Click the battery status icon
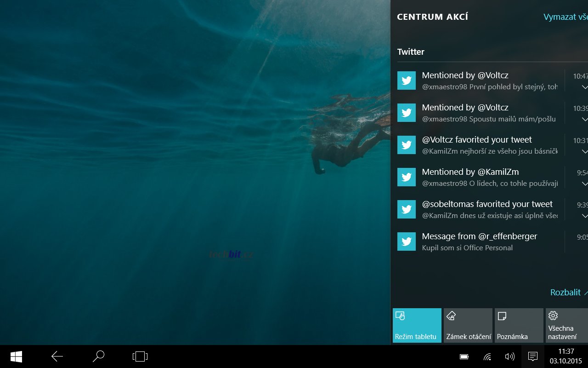Viewport: 588px width, 368px height. click(x=464, y=356)
